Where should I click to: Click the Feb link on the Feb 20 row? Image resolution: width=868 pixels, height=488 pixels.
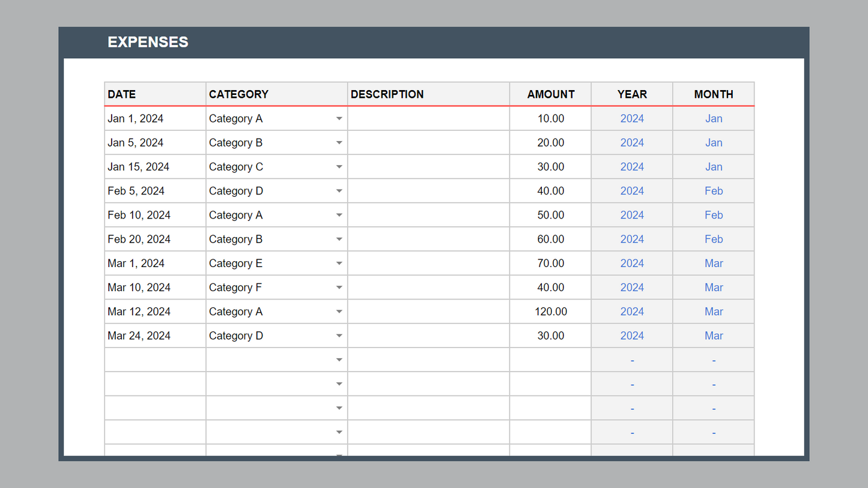pos(714,239)
